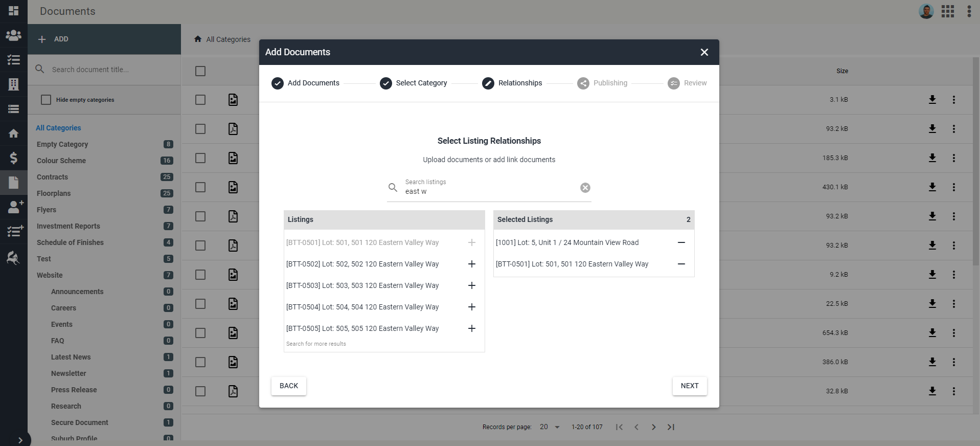Click the NEXT button

pos(690,386)
